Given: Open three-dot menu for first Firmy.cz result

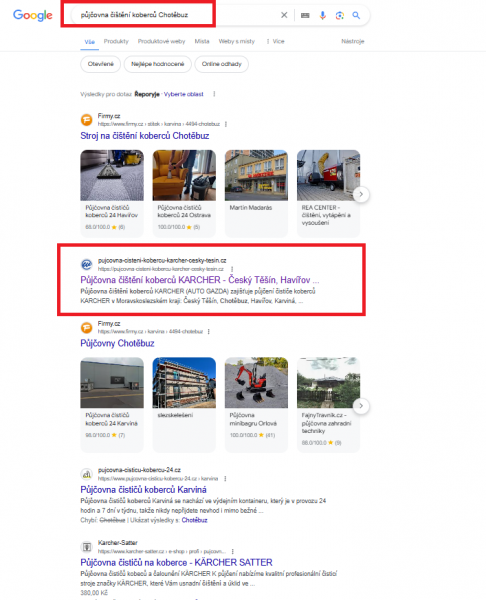Looking at the screenshot, I should coord(226,124).
